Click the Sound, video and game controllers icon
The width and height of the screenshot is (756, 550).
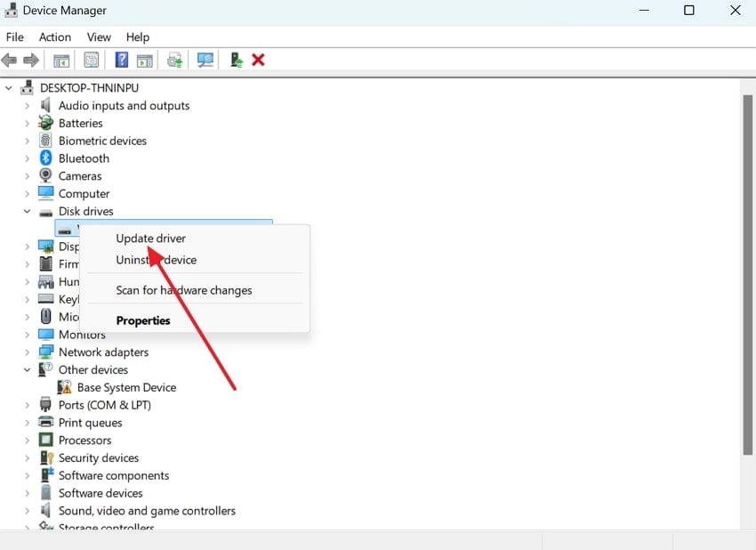tap(45, 510)
